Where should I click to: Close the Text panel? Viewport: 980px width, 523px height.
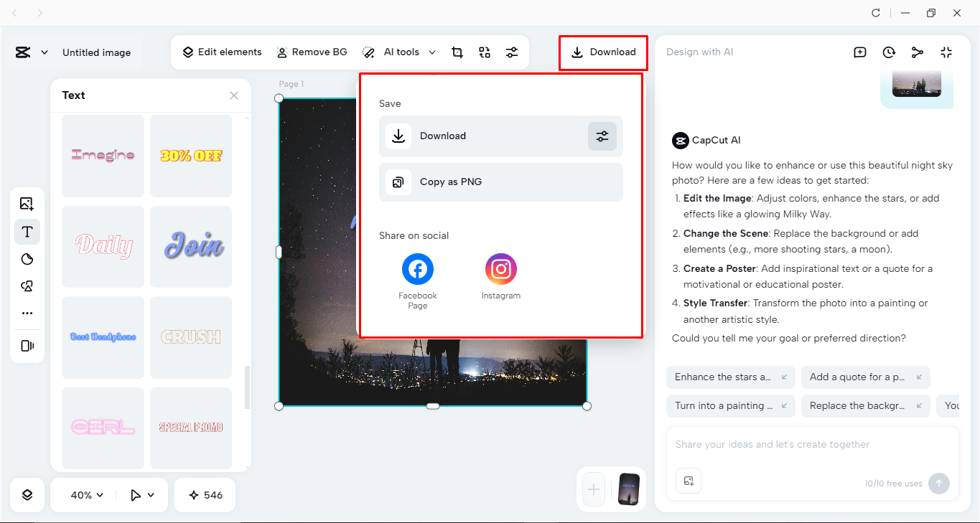pyautogui.click(x=234, y=95)
